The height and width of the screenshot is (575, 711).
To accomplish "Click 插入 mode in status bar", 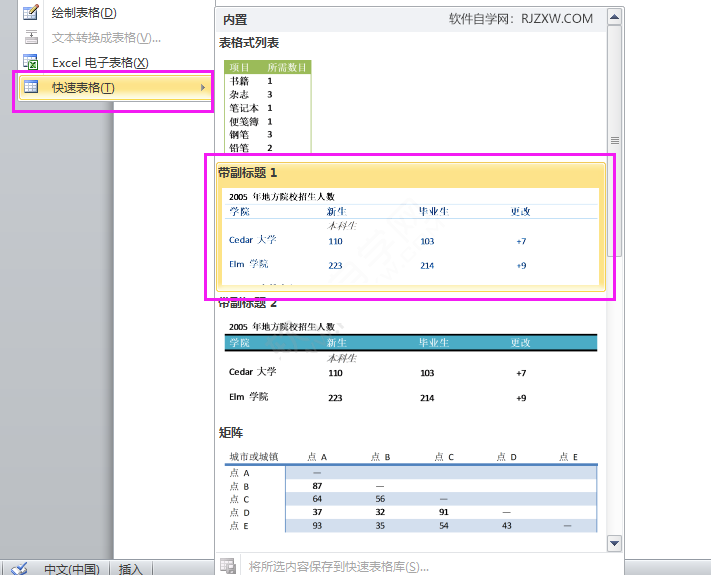I will [131, 569].
